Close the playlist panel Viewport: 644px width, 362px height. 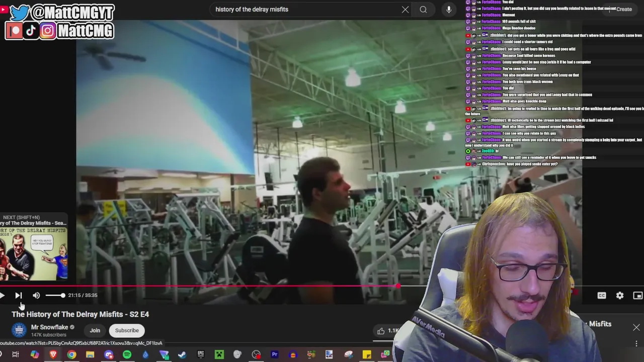coord(636,327)
